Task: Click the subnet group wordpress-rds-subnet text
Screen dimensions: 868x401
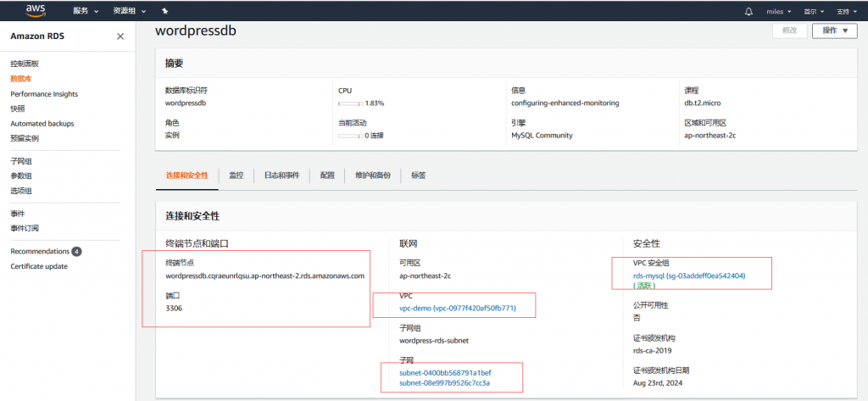Action: point(434,341)
